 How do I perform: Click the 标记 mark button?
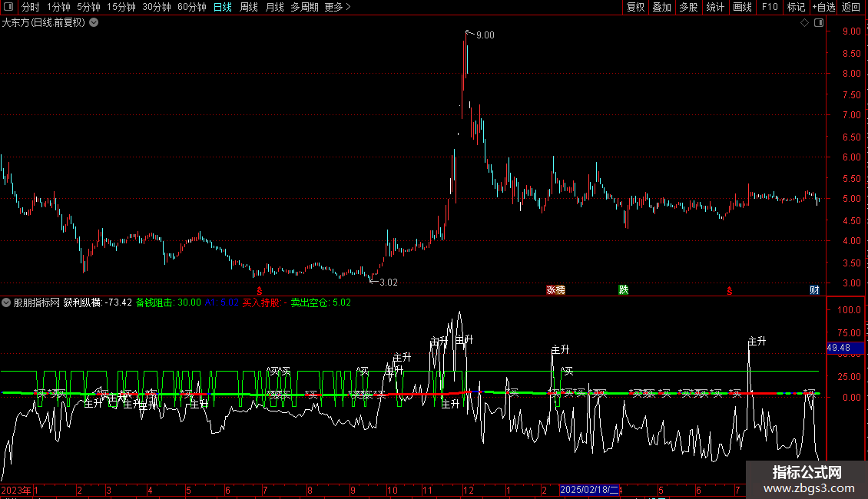point(796,7)
